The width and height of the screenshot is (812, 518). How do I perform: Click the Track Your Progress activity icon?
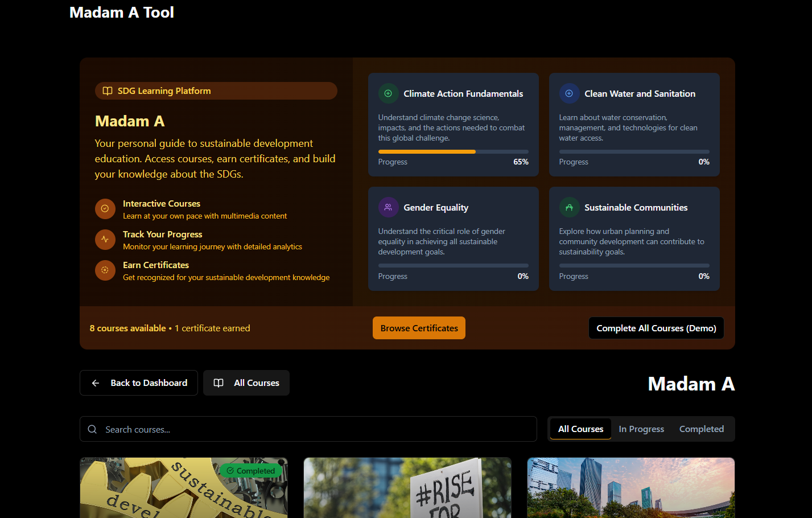click(105, 240)
